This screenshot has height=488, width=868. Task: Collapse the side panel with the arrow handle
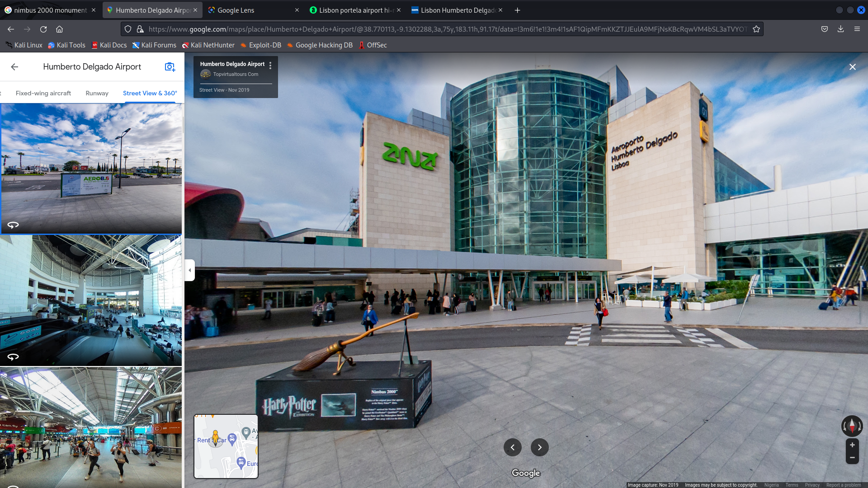tap(190, 270)
